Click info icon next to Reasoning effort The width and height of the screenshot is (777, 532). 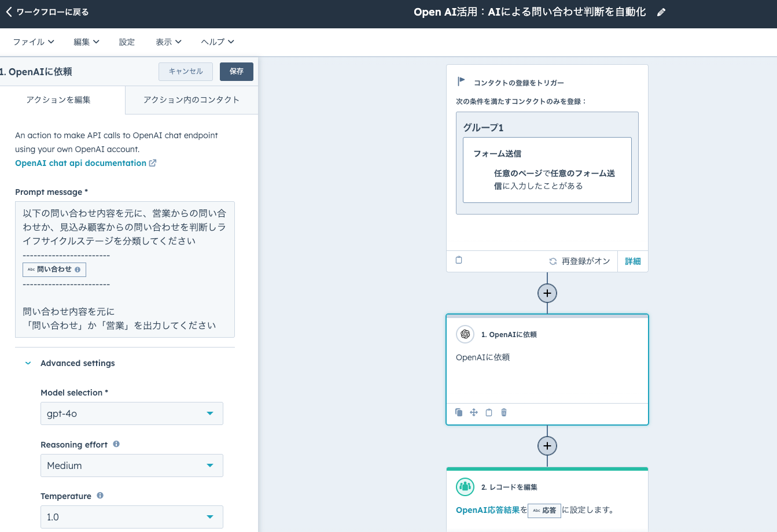tap(116, 444)
